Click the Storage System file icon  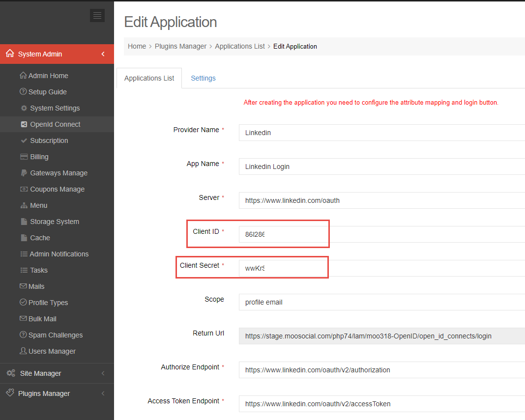(x=24, y=222)
